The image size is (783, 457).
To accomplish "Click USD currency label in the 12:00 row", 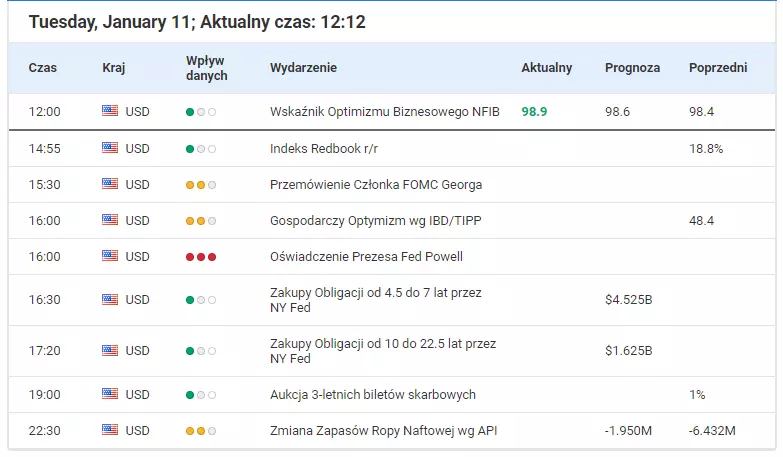I will [x=137, y=111].
